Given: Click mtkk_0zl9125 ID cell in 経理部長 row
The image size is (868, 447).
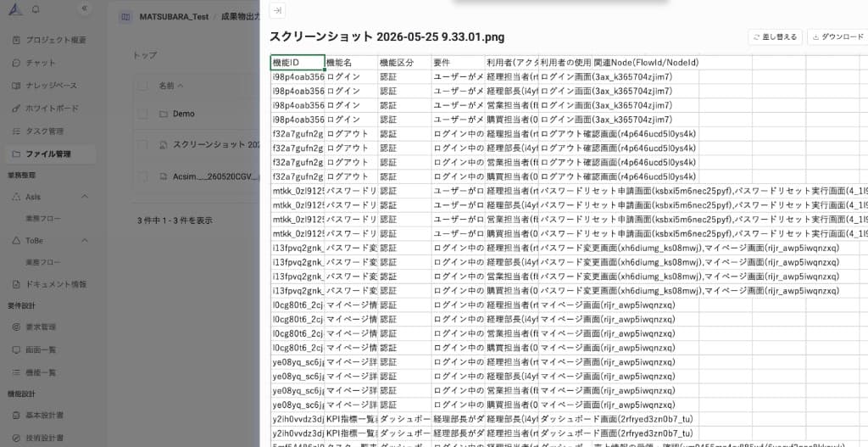Looking at the screenshot, I should click(x=298, y=205).
